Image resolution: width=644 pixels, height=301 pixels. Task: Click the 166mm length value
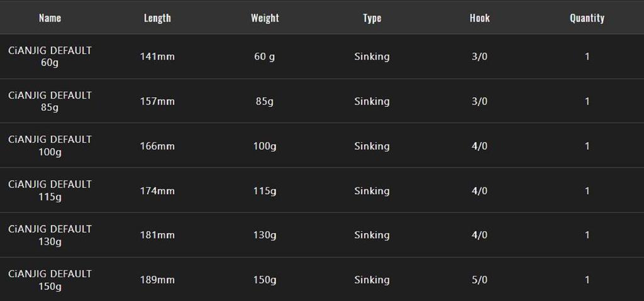(x=157, y=146)
